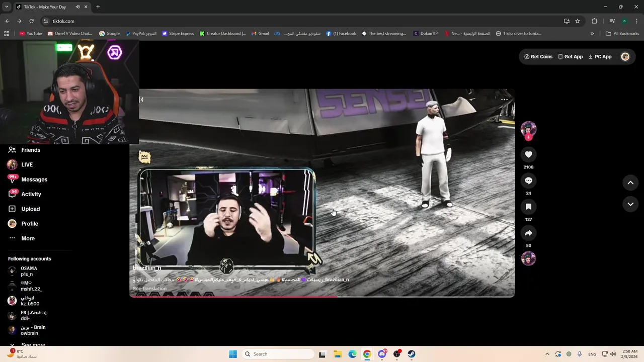Viewport: 644px width, 362px height.
Task: Open All Bookmarks folder
Action: [x=622, y=34]
